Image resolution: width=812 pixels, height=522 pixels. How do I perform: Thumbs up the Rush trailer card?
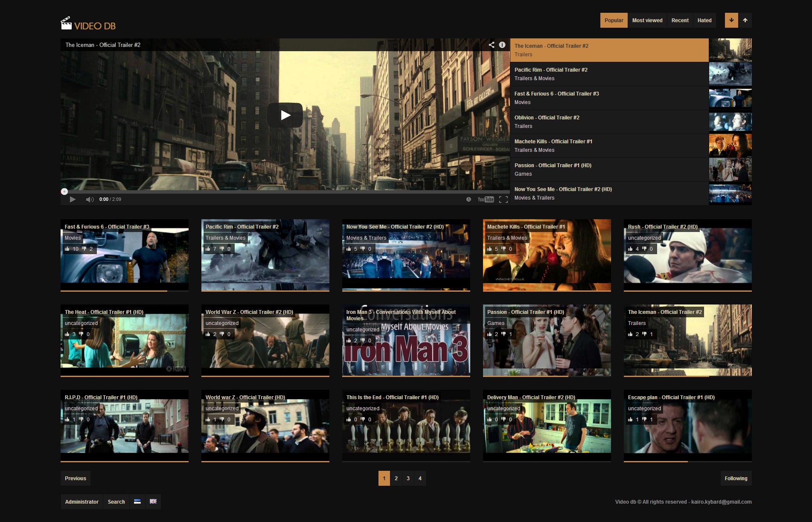pyautogui.click(x=631, y=249)
